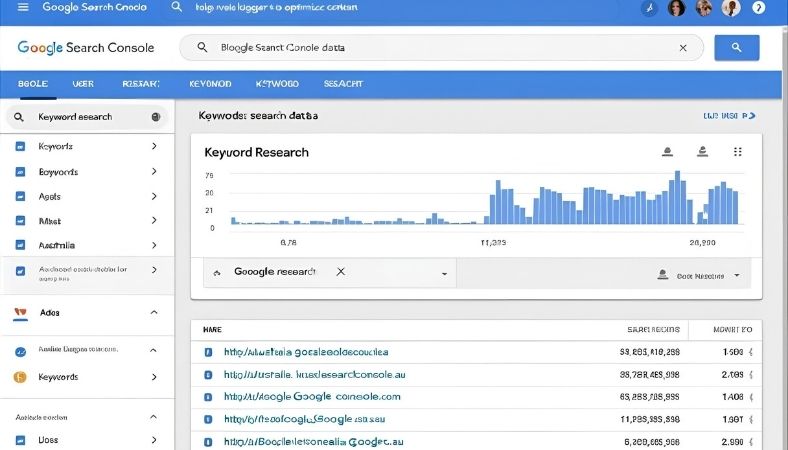This screenshot has height=450, width=788.
Task: Click the MOWET EO column header
Action: tap(733, 330)
